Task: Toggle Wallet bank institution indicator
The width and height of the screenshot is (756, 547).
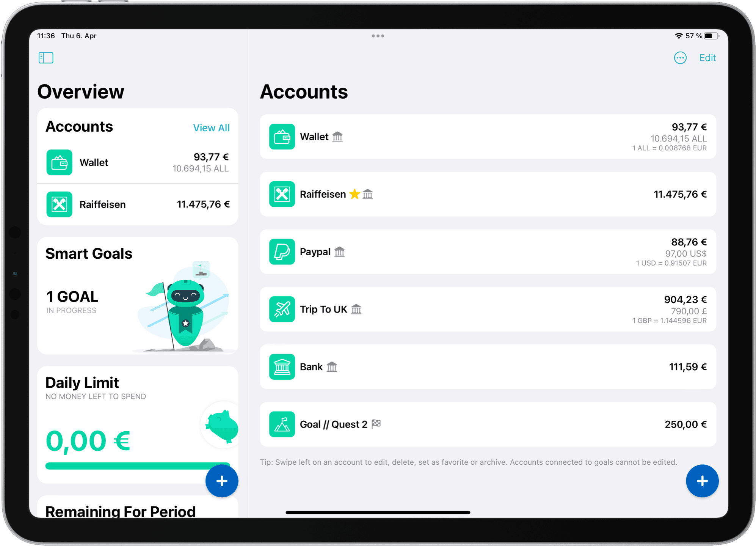Action: [337, 136]
